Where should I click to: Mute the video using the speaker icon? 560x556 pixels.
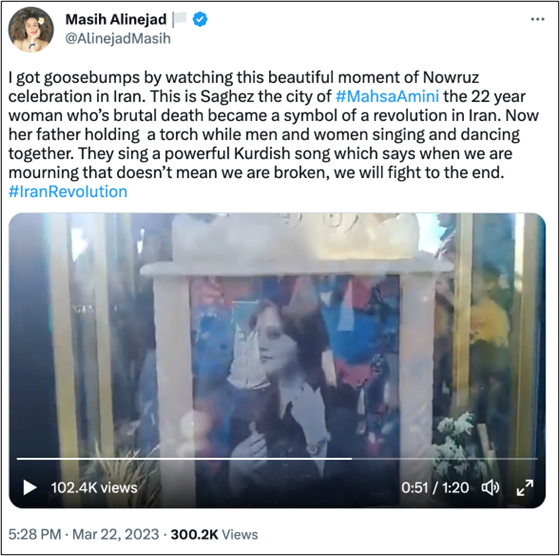[x=491, y=487]
